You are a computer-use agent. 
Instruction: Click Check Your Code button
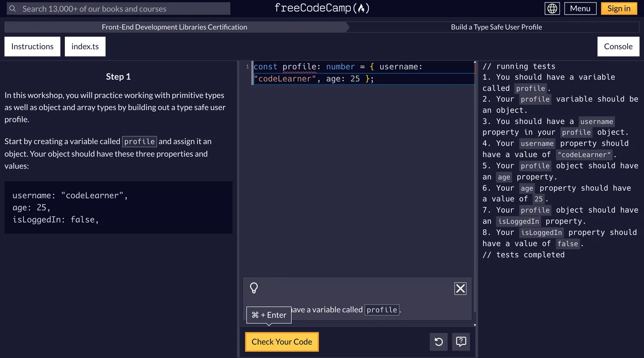point(282,342)
